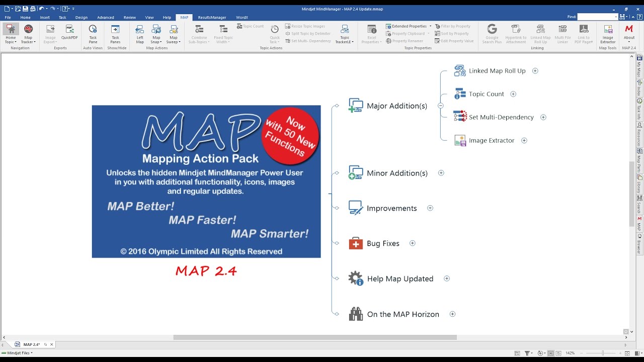The height and width of the screenshot is (362, 644).
Task: Click the Extended Properties button
Action: tap(406, 26)
